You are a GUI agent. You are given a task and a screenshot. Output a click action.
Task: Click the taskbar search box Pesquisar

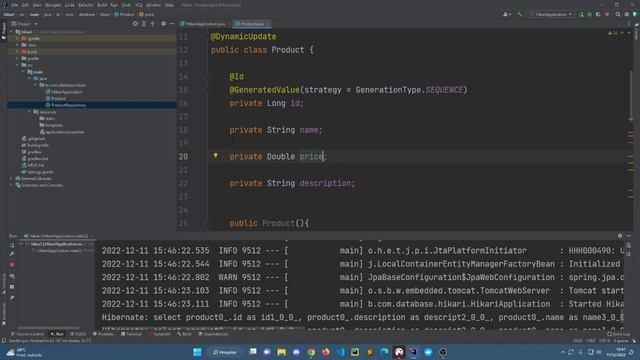pos(225,352)
